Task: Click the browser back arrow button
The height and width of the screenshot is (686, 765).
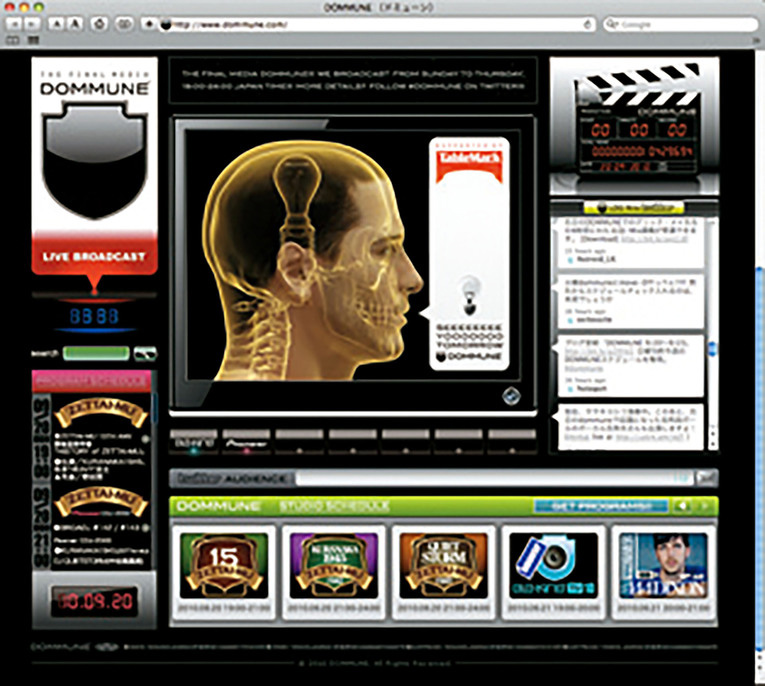Action: [13, 22]
